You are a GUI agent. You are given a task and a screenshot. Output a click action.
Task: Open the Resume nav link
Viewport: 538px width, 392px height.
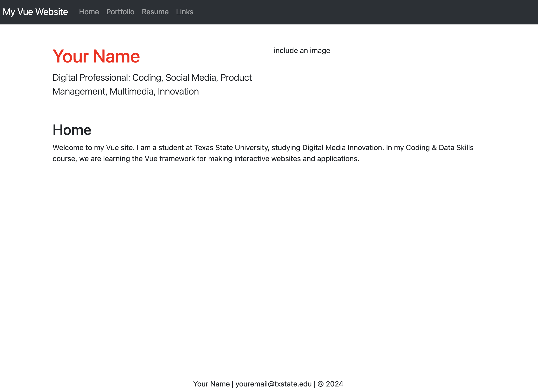[155, 12]
